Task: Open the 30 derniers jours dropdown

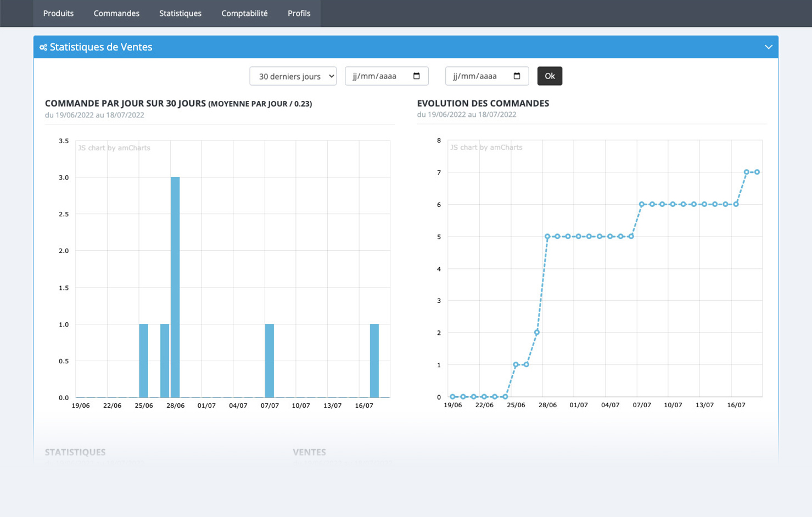Action: pos(293,76)
